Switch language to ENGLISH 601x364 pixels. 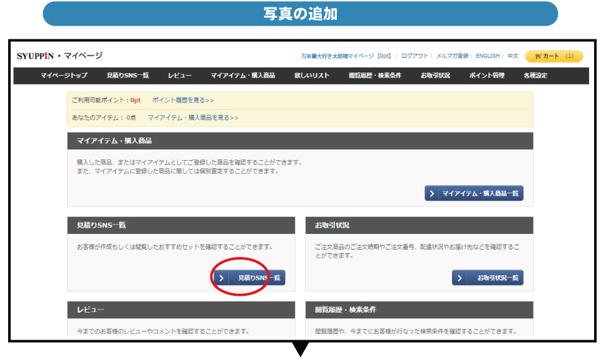click(x=488, y=56)
